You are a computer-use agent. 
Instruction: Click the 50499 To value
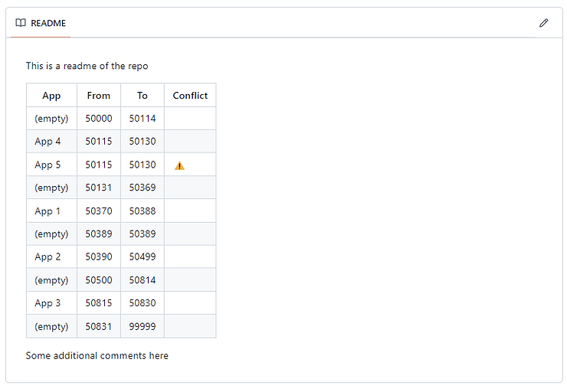[x=143, y=257]
